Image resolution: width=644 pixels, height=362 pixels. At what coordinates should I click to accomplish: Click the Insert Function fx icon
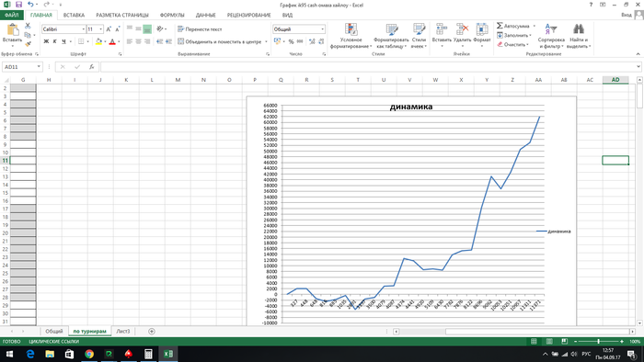92,67
